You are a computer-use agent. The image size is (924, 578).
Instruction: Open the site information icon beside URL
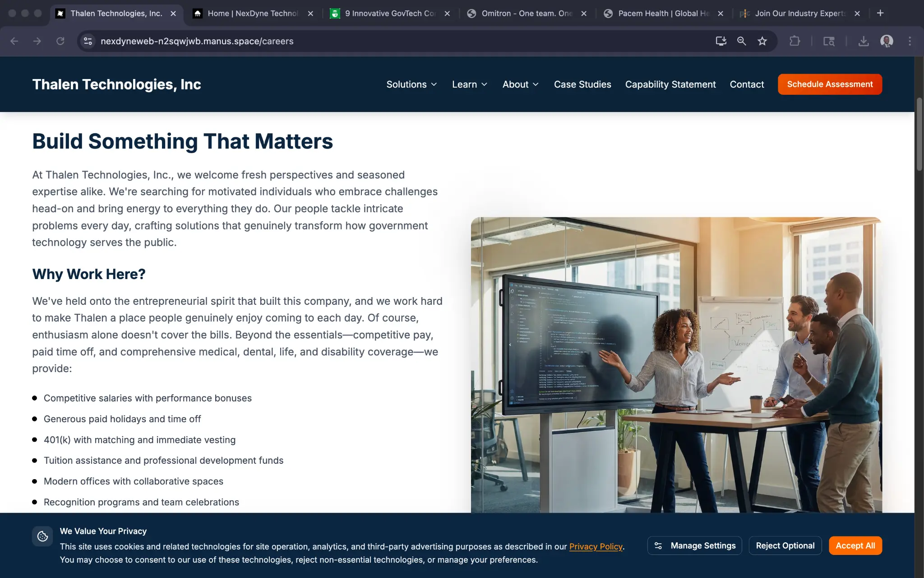(x=88, y=41)
